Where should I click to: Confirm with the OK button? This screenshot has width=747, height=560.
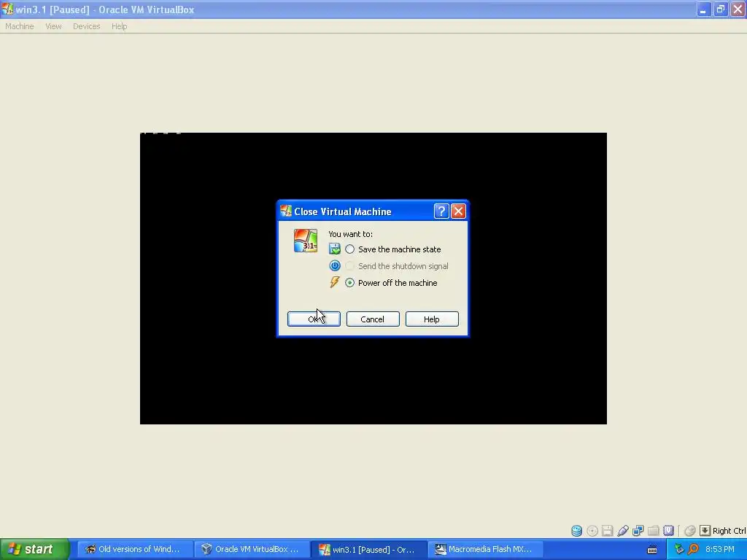(314, 319)
